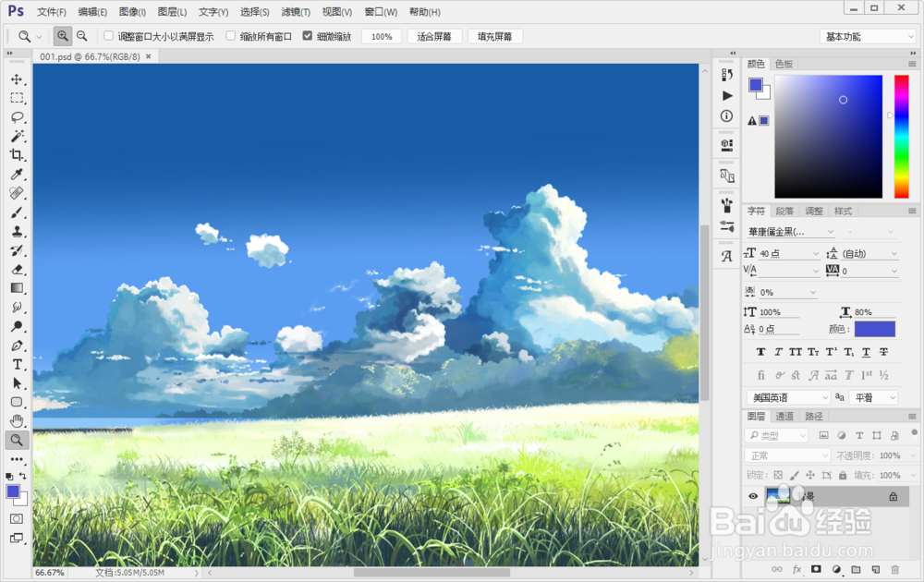The image size is (924, 582).
Task: Select the Gradient tool
Action: point(17,288)
